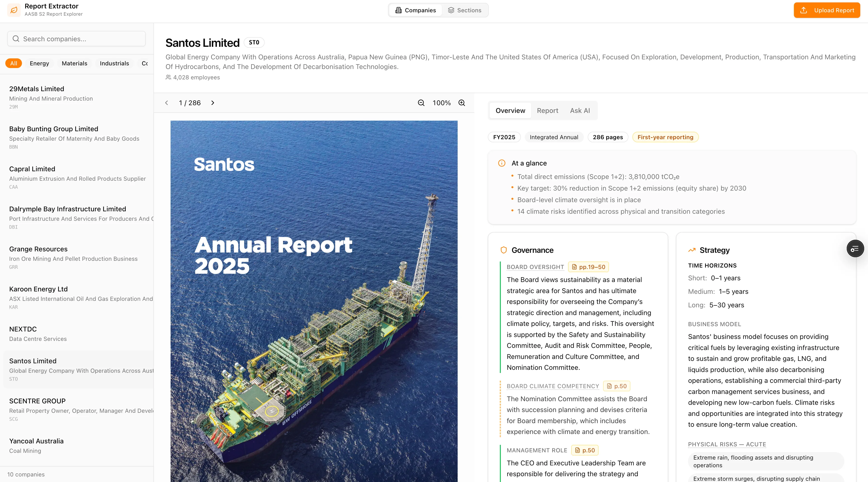Open page reference pp.19–50
This screenshot has height=482, width=868.
(x=588, y=267)
